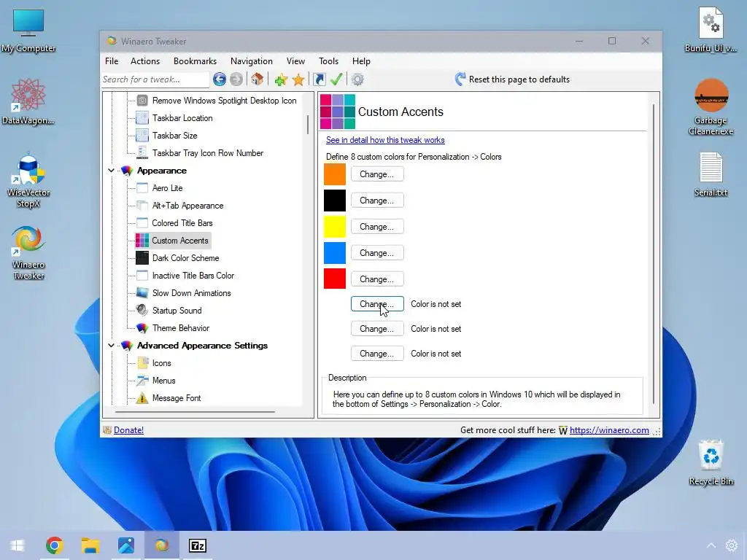
Task: Open the Serial.txt desktop file
Action: pyautogui.click(x=711, y=174)
